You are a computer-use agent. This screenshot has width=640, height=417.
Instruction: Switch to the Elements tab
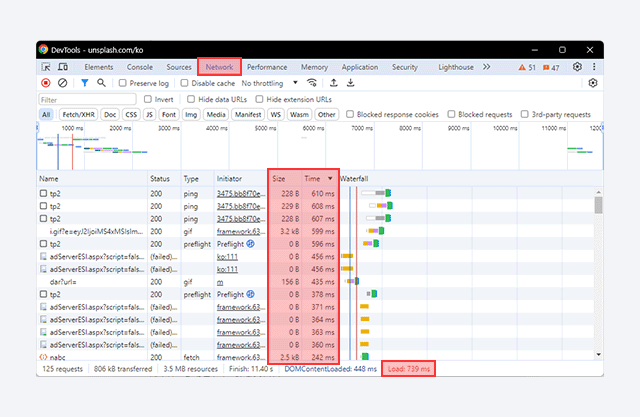[x=98, y=67]
